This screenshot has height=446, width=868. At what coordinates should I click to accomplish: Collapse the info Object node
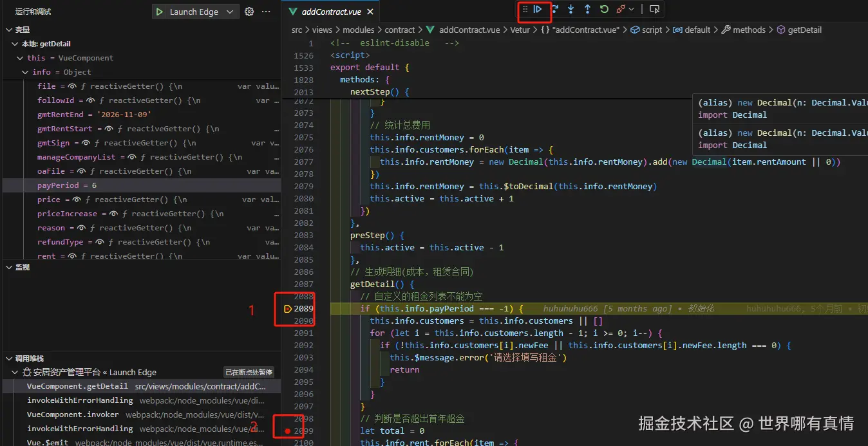[26, 72]
